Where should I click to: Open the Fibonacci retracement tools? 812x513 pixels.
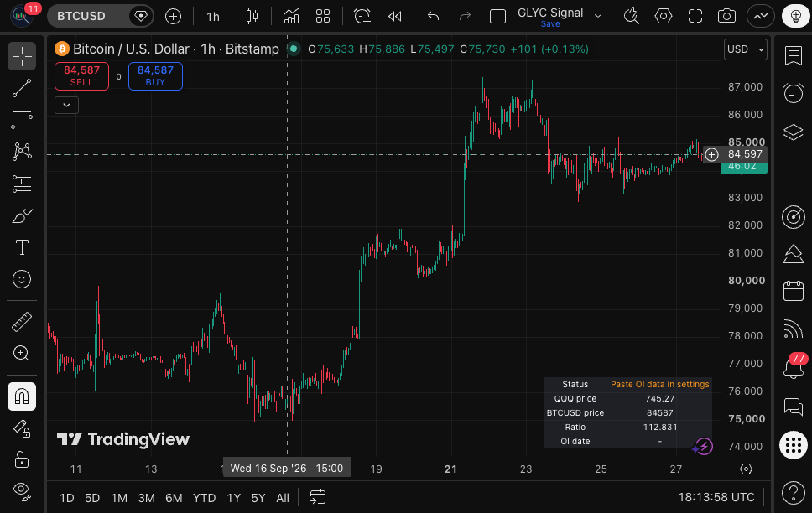22,120
